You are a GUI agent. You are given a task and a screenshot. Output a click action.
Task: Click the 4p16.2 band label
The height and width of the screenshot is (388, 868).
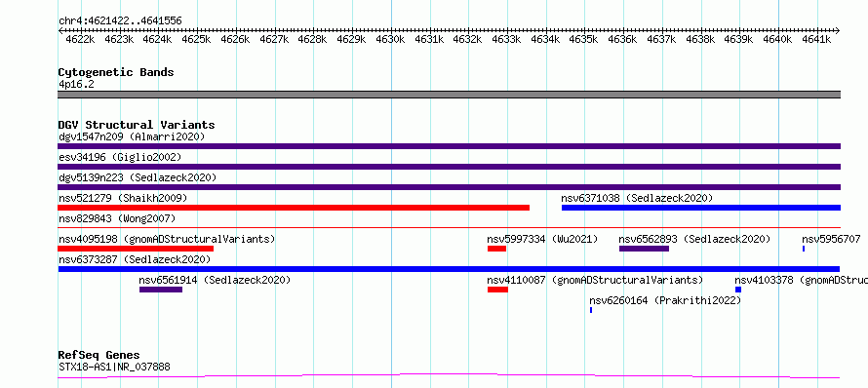click(76, 84)
